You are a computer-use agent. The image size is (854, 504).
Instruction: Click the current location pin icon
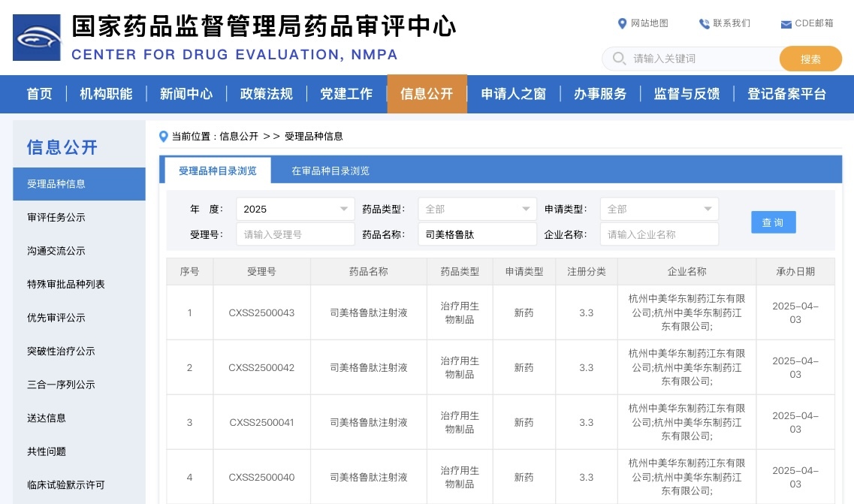(164, 136)
